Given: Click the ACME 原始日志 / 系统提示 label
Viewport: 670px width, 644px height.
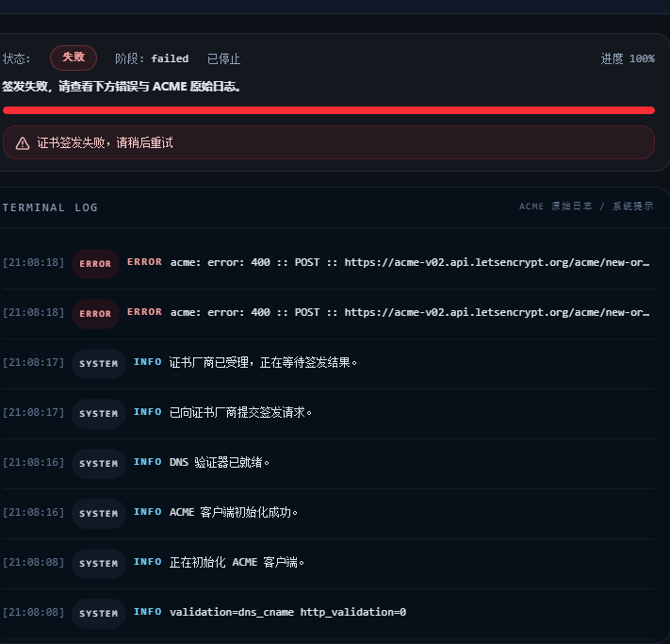Looking at the screenshot, I should (x=586, y=206).
